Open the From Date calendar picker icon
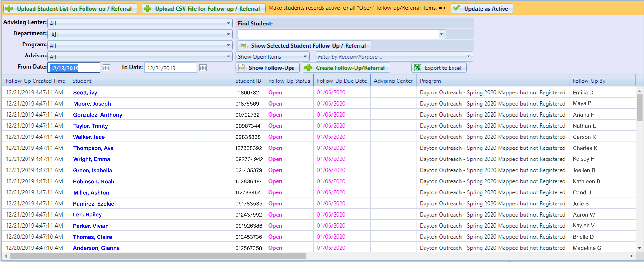This screenshot has height=262, width=644. (x=106, y=68)
